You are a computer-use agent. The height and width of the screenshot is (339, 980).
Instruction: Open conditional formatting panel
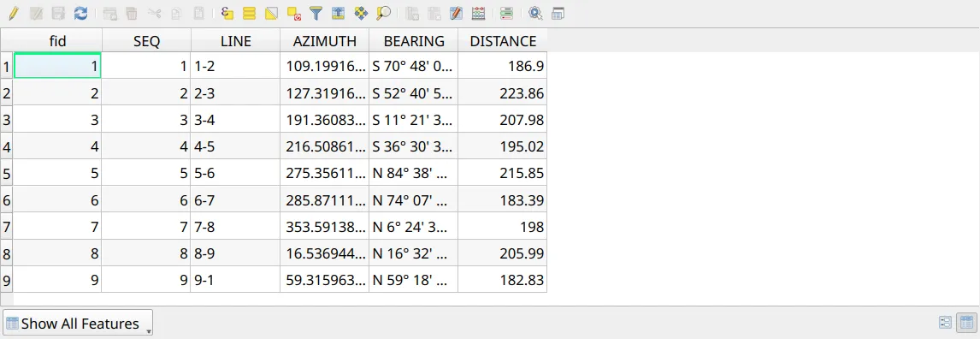pyautogui.click(x=507, y=13)
